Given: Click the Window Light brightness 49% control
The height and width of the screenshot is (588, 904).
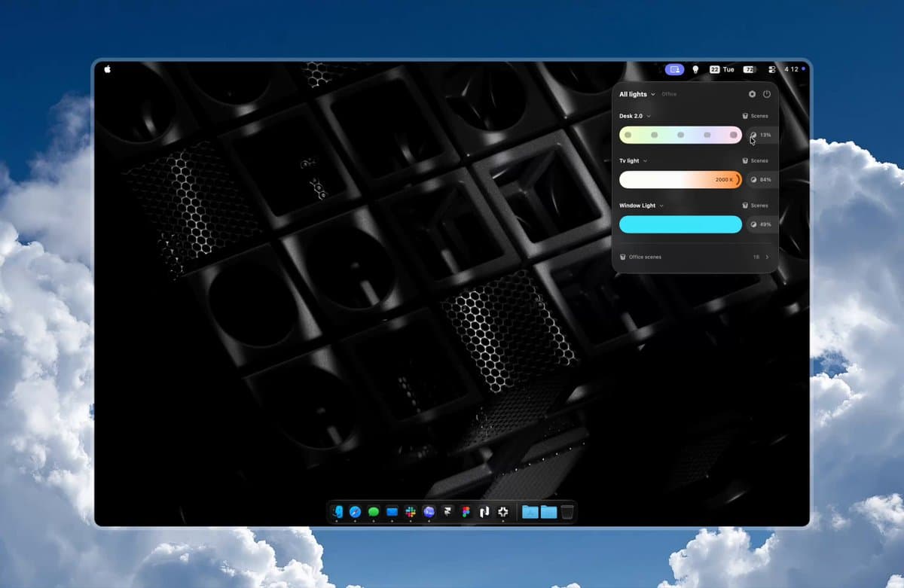Looking at the screenshot, I should (762, 224).
